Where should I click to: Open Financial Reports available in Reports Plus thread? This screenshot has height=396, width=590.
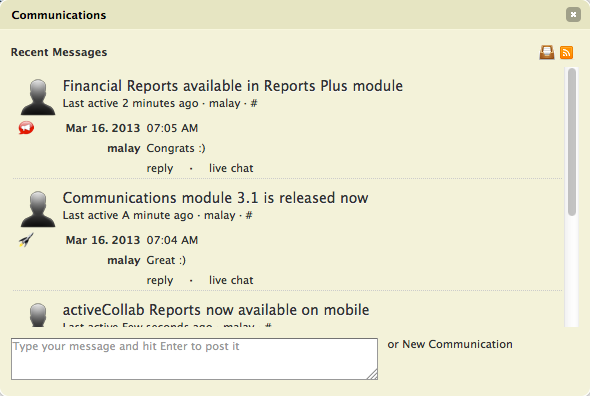click(x=233, y=86)
